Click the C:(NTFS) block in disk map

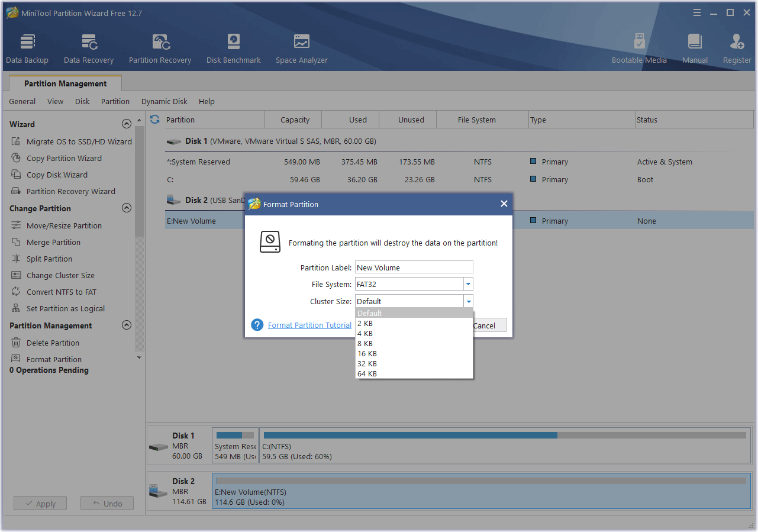coord(505,445)
